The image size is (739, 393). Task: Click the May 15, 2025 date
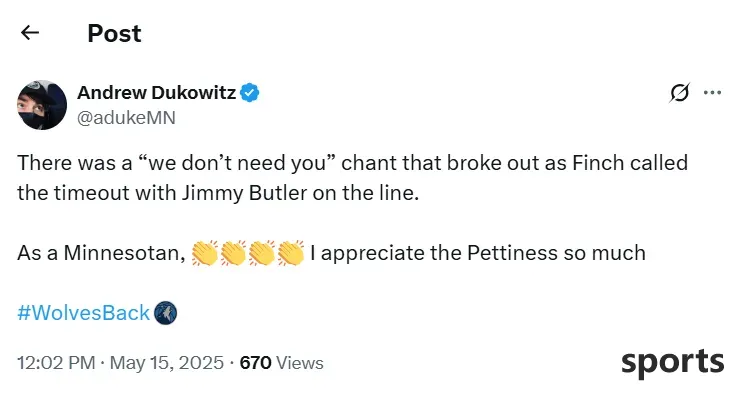tap(167, 363)
